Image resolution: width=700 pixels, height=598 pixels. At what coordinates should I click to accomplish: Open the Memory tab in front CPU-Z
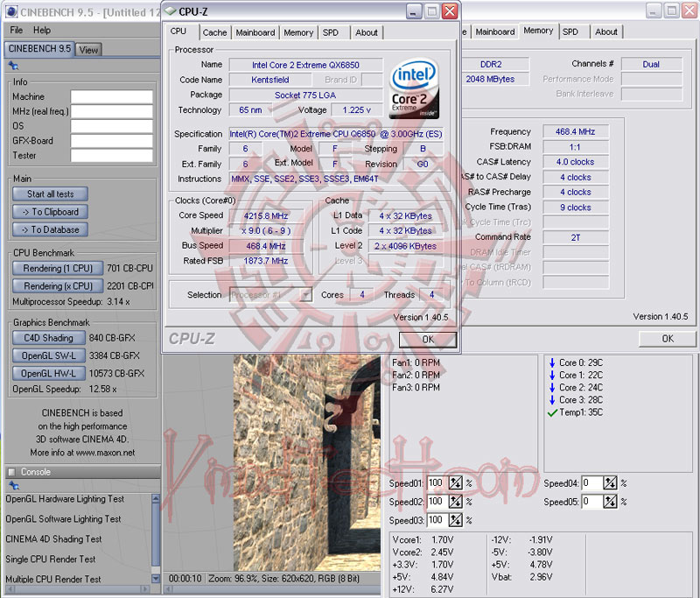click(298, 32)
